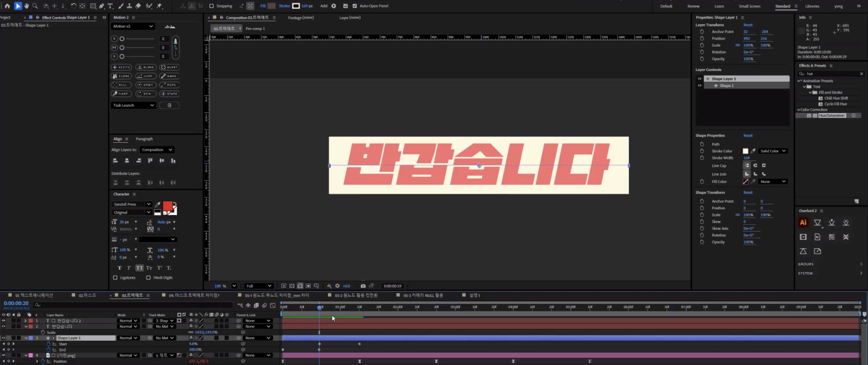This screenshot has width=868, height=365.
Task: Hide layer 1 반갑습니다 2 via eye icon
Action: tap(3, 321)
